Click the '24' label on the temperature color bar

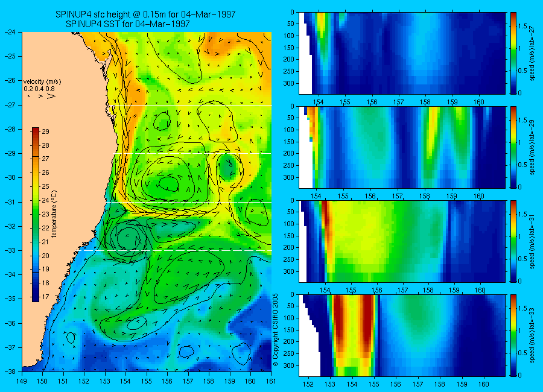pyautogui.click(x=45, y=200)
